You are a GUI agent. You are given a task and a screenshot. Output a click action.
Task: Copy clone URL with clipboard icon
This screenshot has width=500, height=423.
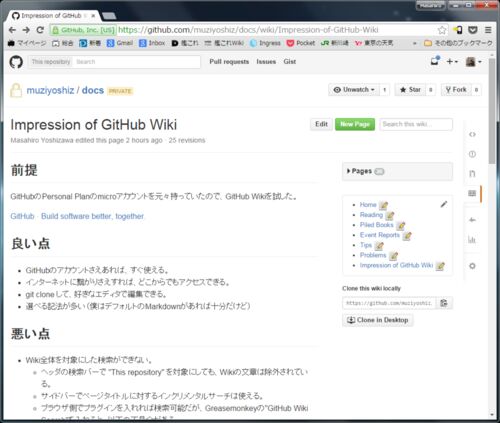point(444,303)
